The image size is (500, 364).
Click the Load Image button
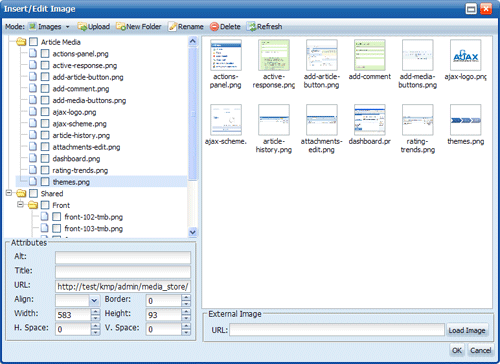(x=467, y=330)
